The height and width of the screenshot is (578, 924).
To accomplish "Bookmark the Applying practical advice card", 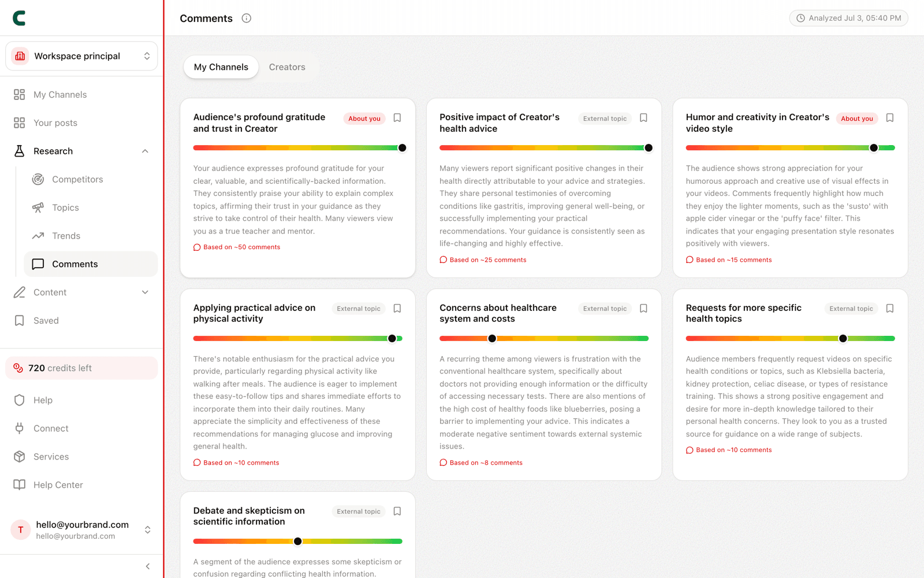I will [397, 309].
